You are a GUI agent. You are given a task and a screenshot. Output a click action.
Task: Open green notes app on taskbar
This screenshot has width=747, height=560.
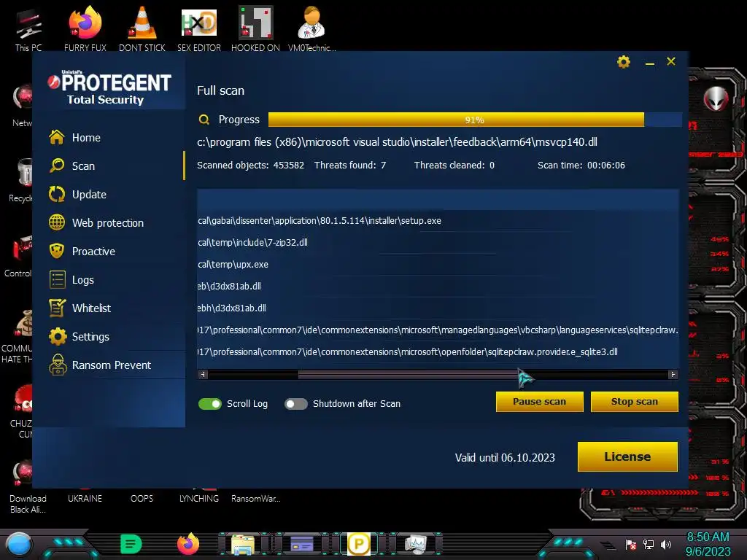point(131,544)
